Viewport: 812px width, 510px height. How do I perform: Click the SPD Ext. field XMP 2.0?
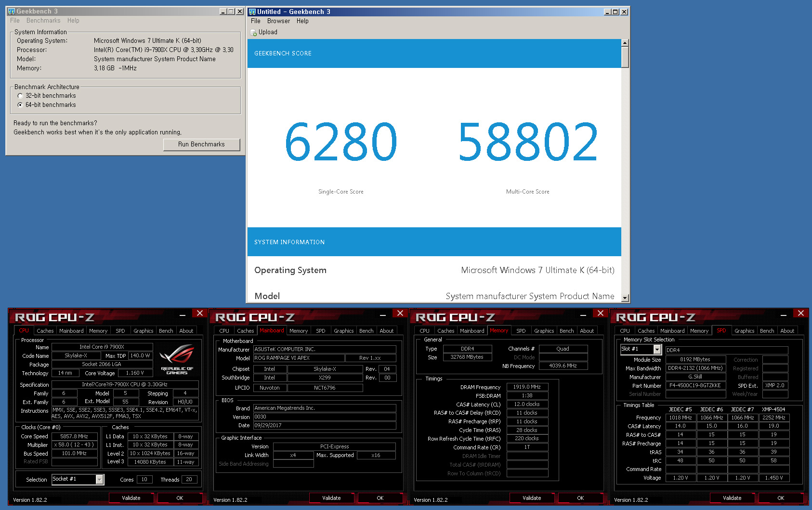[x=775, y=385]
